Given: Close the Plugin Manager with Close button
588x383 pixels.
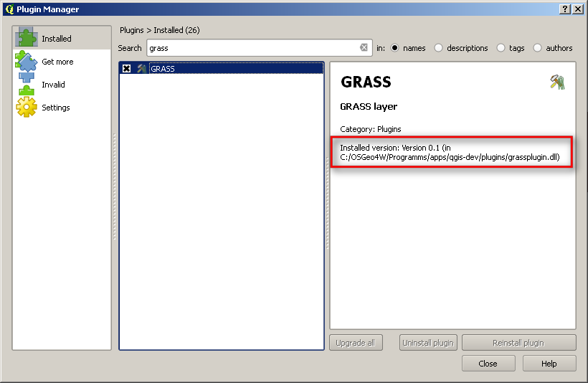Looking at the screenshot, I should pos(488,364).
